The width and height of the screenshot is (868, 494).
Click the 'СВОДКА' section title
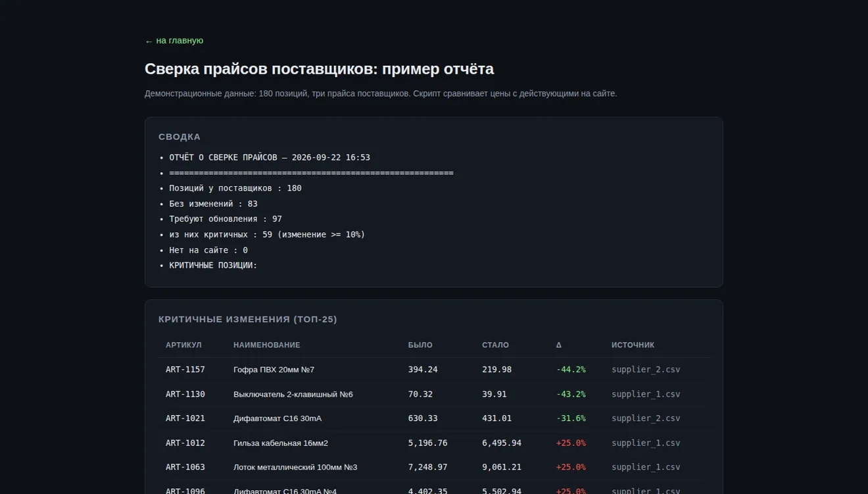coord(180,137)
